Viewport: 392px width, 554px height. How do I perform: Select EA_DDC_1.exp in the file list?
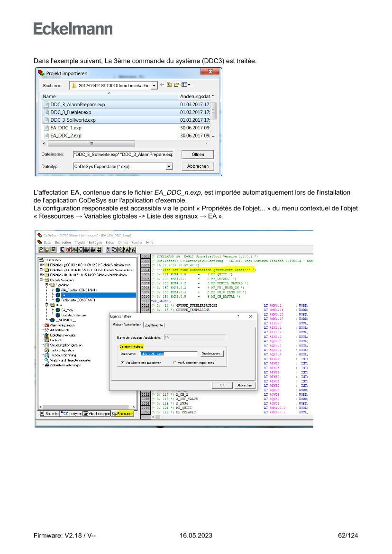pos(66,128)
